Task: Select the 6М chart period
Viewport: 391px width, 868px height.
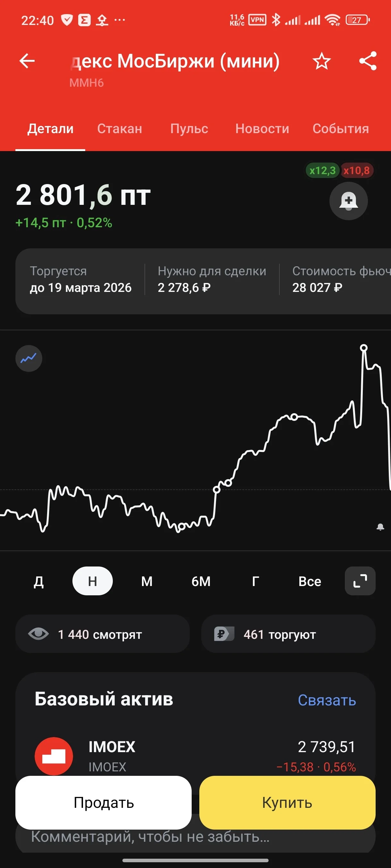Action: click(201, 581)
